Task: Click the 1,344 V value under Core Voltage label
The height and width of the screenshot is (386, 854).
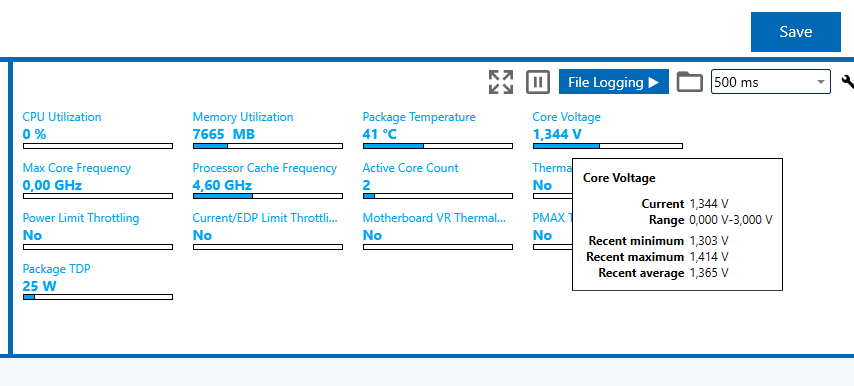Action: [x=557, y=134]
